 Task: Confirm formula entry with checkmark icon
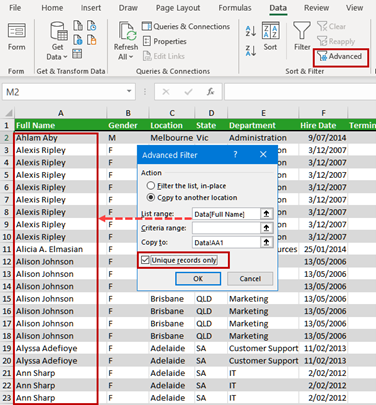click(188, 92)
